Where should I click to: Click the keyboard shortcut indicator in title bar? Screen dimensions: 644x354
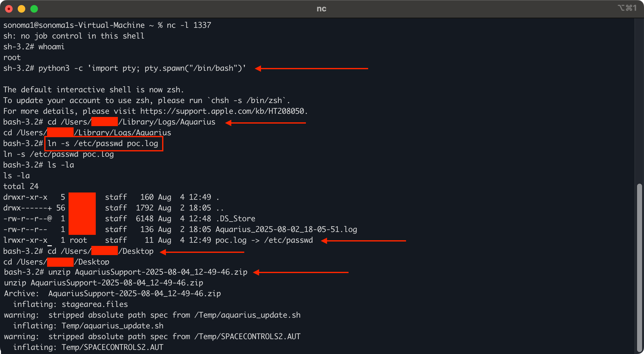click(627, 8)
